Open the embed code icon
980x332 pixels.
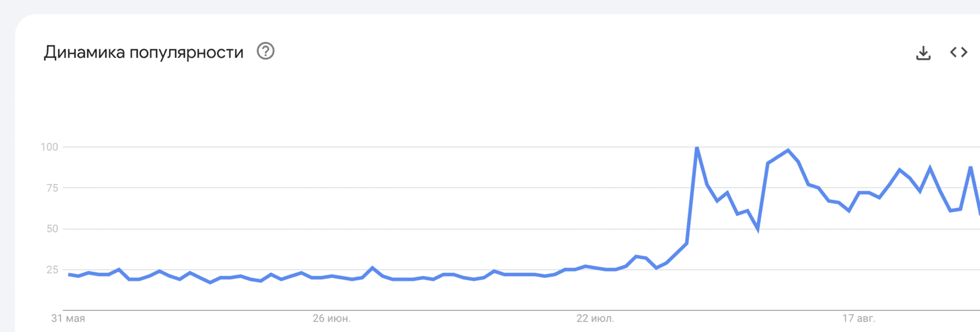tap(958, 52)
